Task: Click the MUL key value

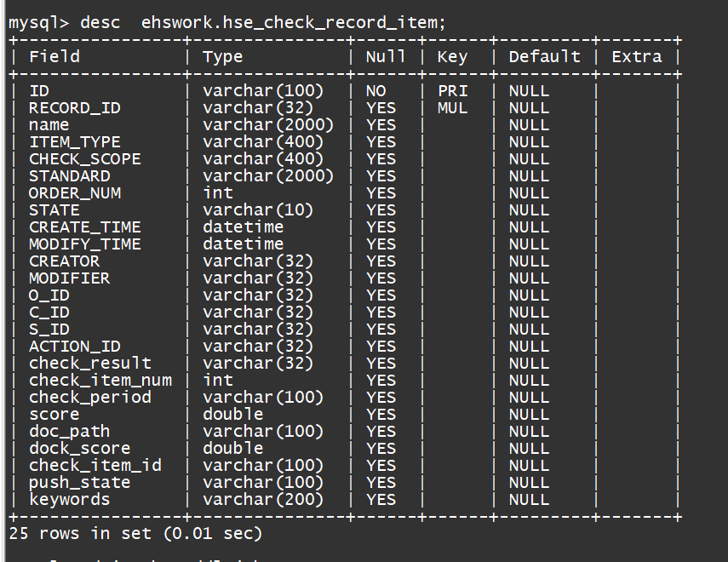Action: click(452, 108)
